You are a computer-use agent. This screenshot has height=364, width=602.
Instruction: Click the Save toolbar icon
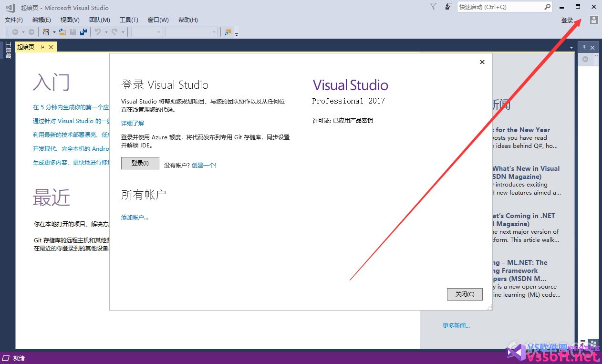[73, 32]
